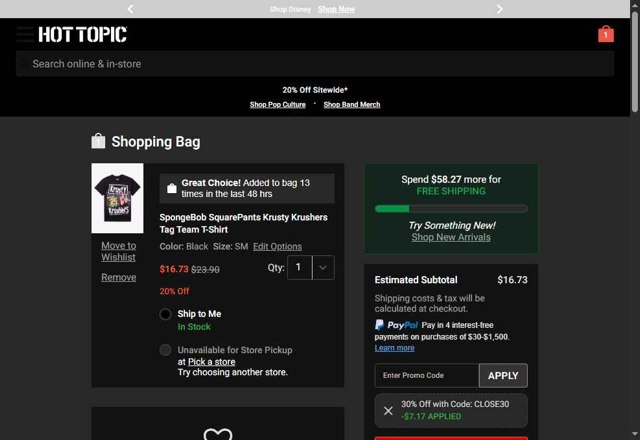This screenshot has height=440, width=640.
Task: Click the Enter Promo Code field
Action: (427, 376)
